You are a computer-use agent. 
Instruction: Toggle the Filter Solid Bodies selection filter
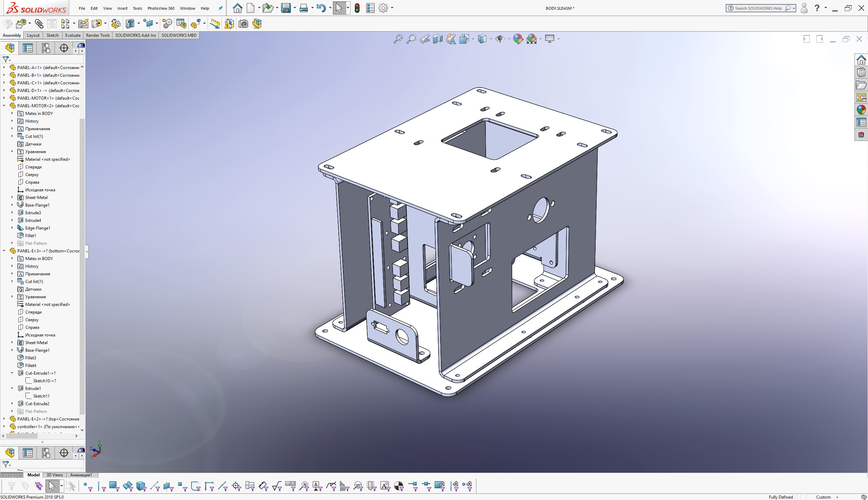point(141,486)
